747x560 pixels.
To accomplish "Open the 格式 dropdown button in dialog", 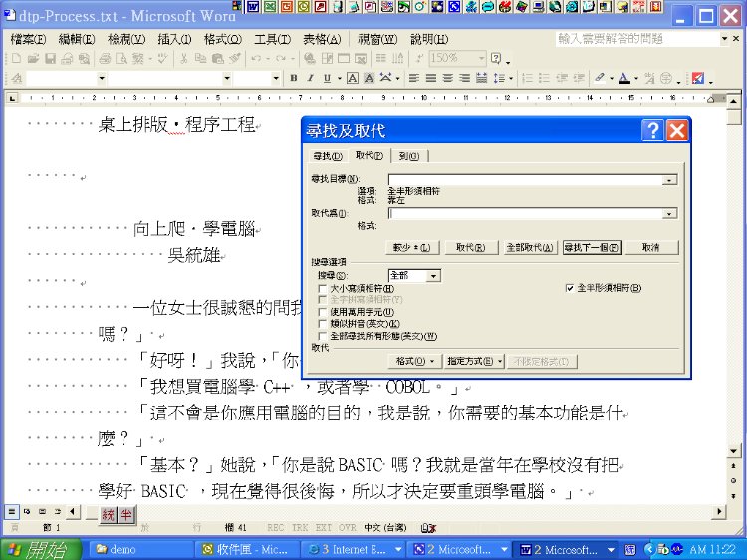I will pyautogui.click(x=415, y=361).
